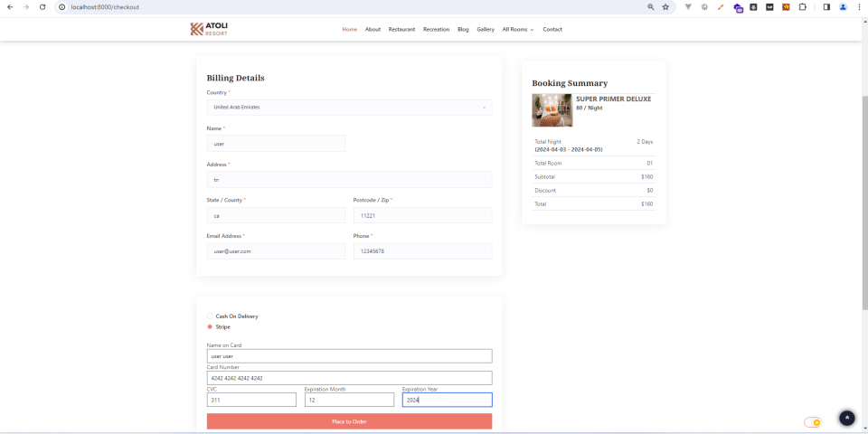Click the Total Room "01" value
This screenshot has width=868, height=434.
(650, 164)
